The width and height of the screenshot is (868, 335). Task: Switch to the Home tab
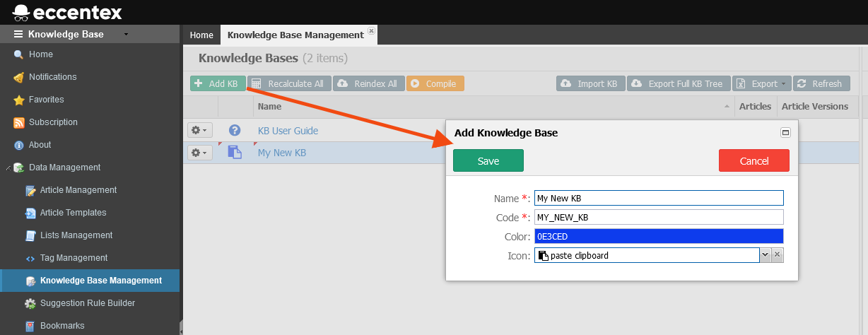click(x=201, y=35)
